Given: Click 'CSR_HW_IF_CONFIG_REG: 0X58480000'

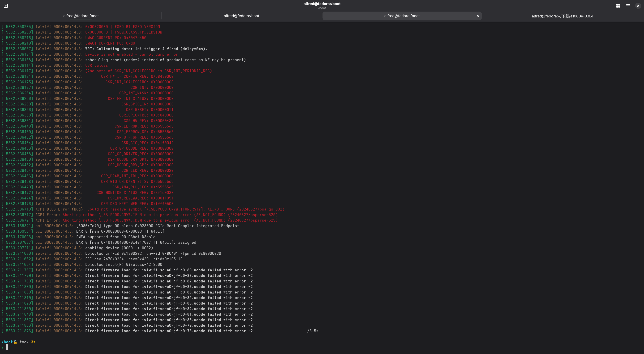Looking at the screenshot, I should click(x=137, y=76).
